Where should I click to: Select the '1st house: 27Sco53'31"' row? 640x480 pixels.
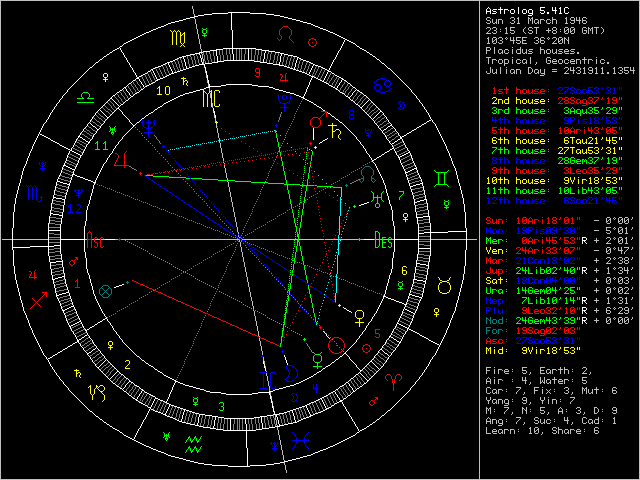(557, 91)
